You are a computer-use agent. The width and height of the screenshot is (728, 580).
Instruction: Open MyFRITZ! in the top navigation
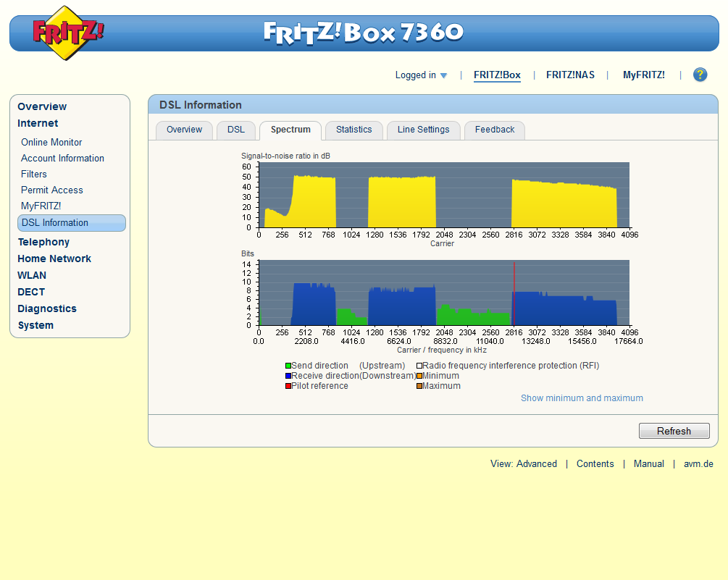point(643,75)
